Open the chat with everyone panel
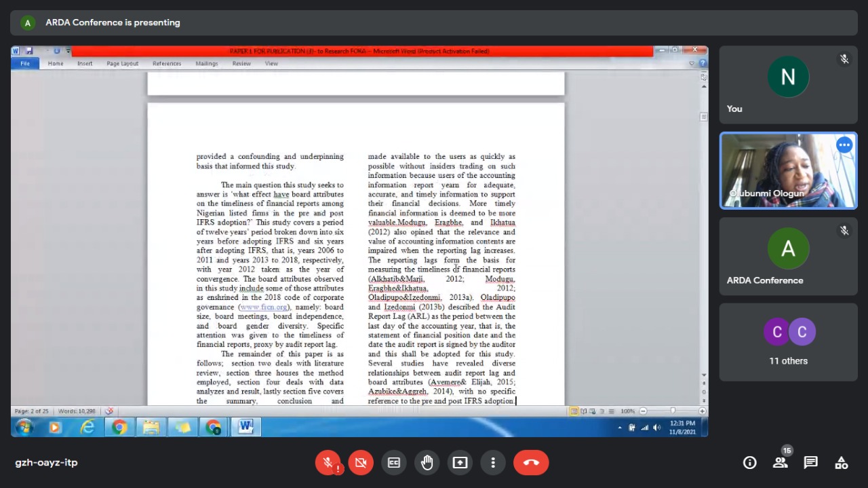 point(810,463)
